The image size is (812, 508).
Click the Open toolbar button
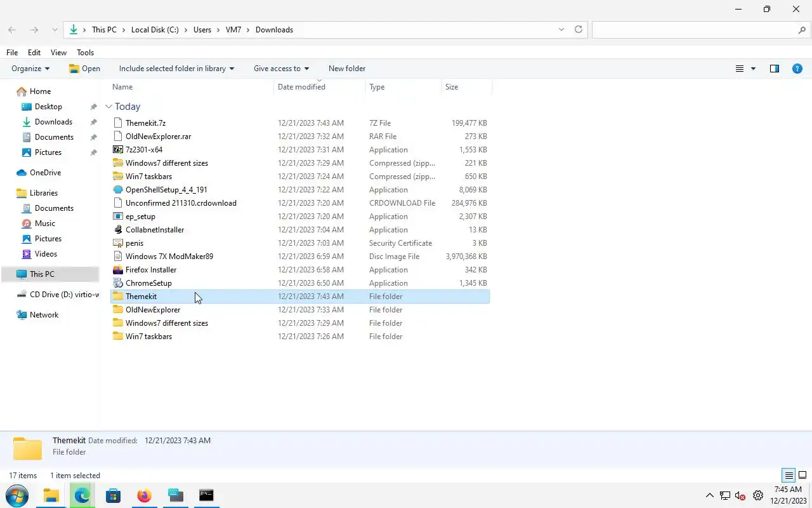(x=84, y=69)
